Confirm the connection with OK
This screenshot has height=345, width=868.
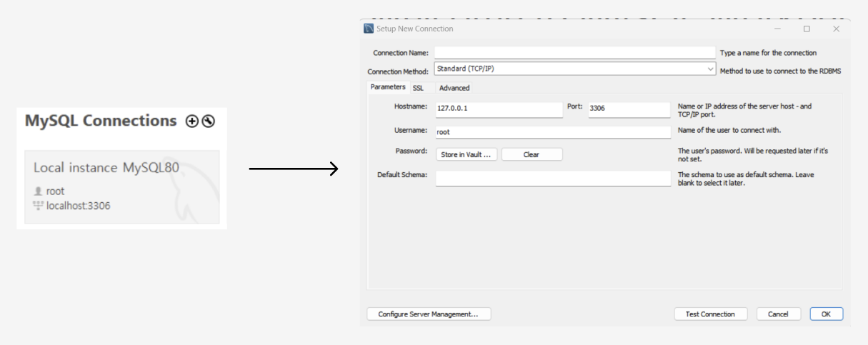pos(827,314)
